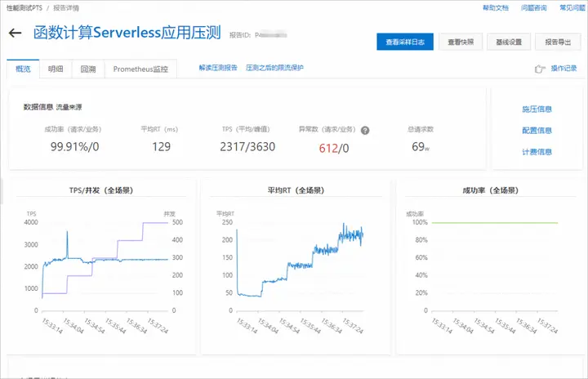The image size is (588, 379).
Task: Jump to 配置信息 section
Action: (x=537, y=131)
